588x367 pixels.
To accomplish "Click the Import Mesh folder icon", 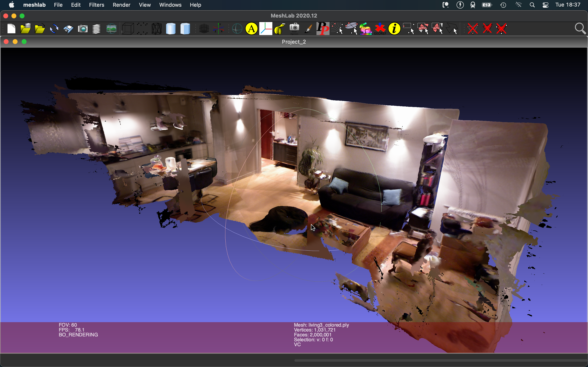I will 40,29.
